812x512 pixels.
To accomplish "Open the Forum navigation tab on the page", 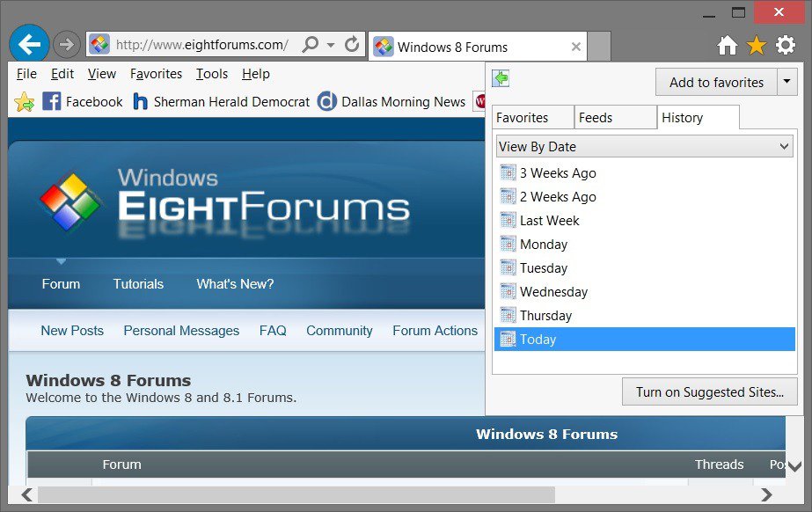I will (x=61, y=283).
